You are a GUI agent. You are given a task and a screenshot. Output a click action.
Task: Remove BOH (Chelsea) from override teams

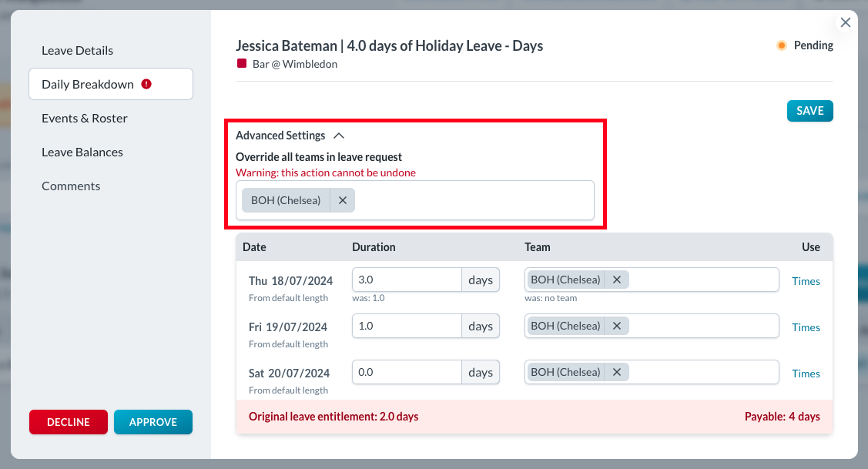pyautogui.click(x=343, y=200)
